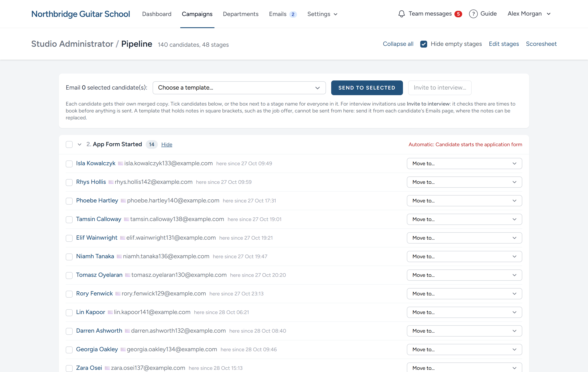Click the envelope icon beside isla.kowalczyk133@example.com
The width and height of the screenshot is (588, 372).
pyautogui.click(x=120, y=164)
